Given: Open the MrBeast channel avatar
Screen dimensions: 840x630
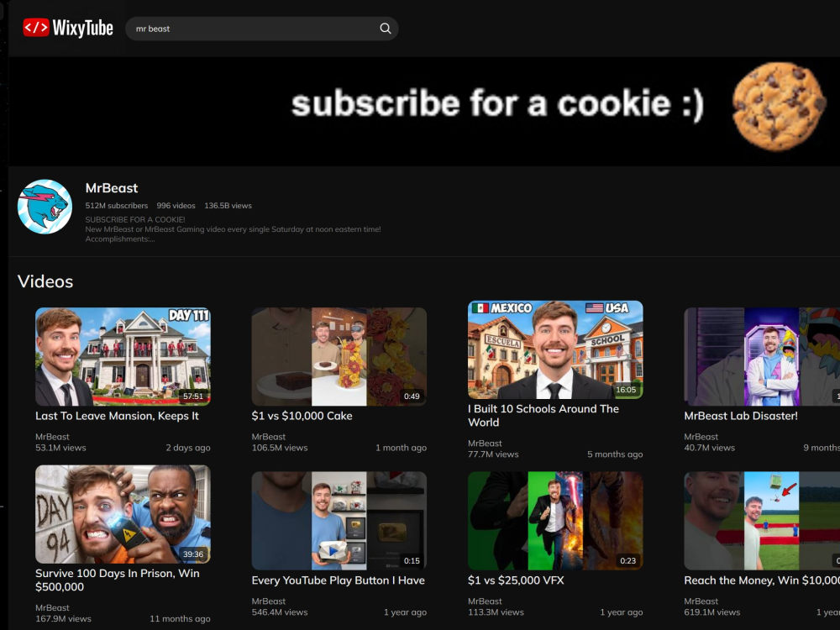Looking at the screenshot, I should pyautogui.click(x=45, y=207).
